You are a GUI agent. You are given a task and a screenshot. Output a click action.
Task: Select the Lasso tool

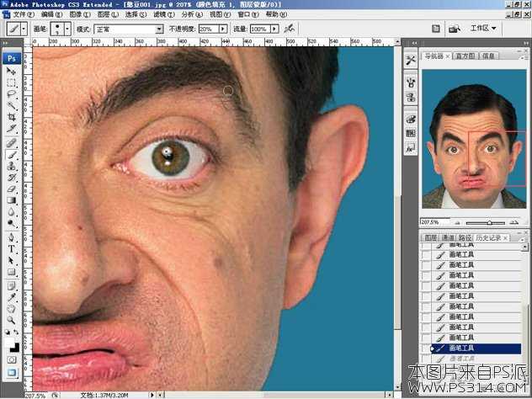12,94
